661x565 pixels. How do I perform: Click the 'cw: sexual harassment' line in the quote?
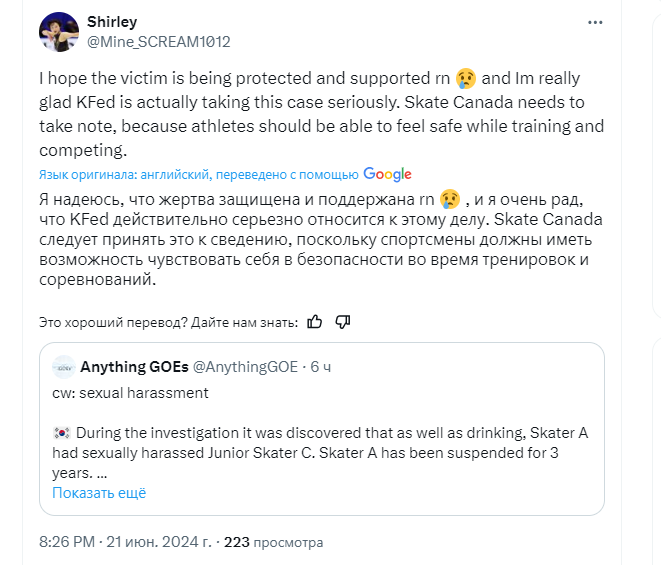coord(130,393)
